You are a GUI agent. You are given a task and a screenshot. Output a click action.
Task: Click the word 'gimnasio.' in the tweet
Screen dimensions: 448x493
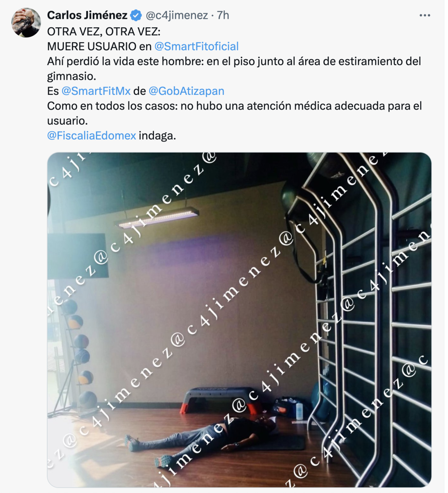[71, 76]
